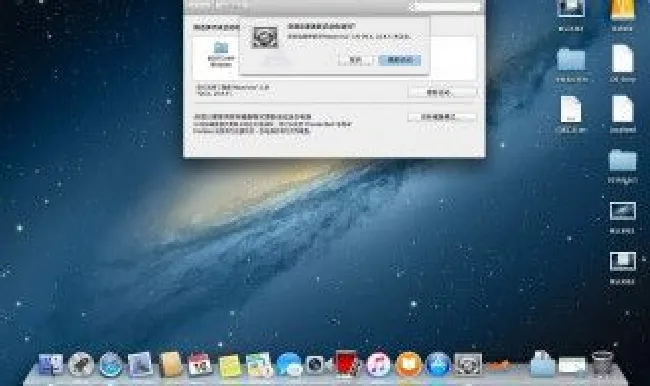The width and height of the screenshot is (650, 386).
Task: Select desktop folder left of the blank document
Action: pos(571,59)
